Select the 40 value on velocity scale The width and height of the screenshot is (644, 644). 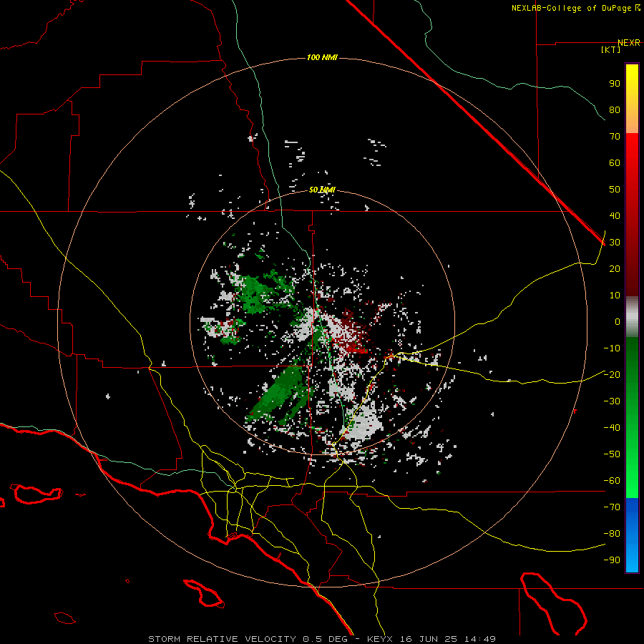pos(615,216)
